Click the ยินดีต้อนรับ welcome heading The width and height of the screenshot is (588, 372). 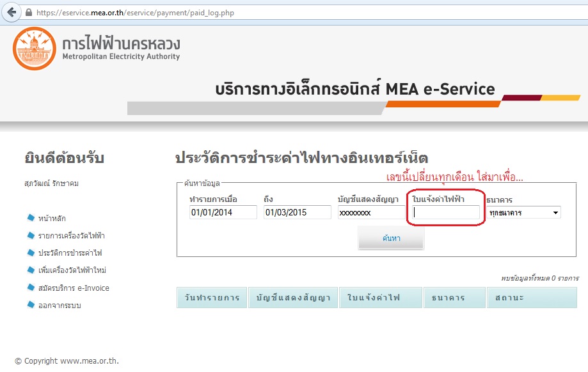[x=64, y=158]
